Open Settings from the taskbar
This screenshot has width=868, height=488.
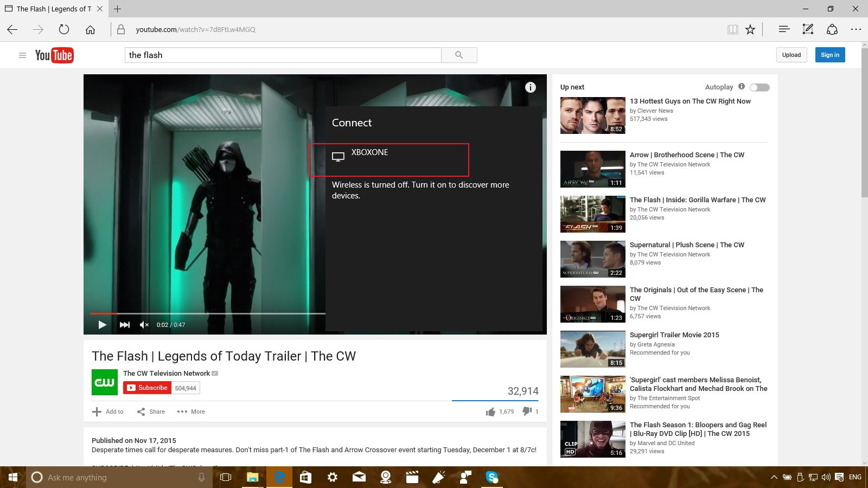tap(332, 477)
